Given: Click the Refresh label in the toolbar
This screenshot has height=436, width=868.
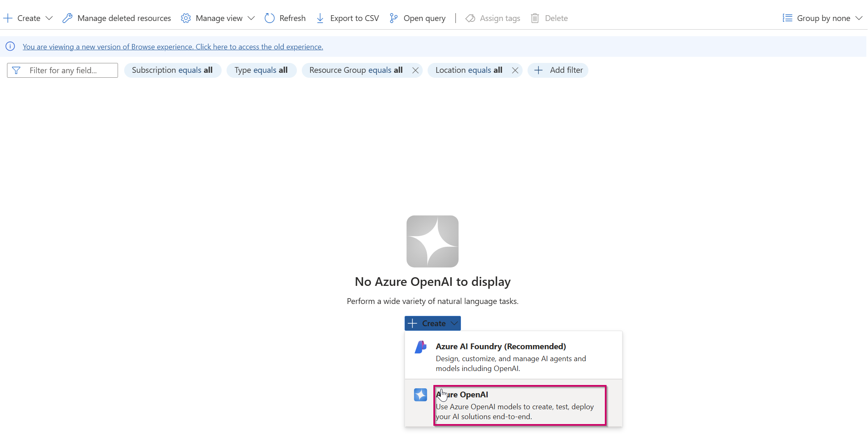Looking at the screenshot, I should click(292, 18).
